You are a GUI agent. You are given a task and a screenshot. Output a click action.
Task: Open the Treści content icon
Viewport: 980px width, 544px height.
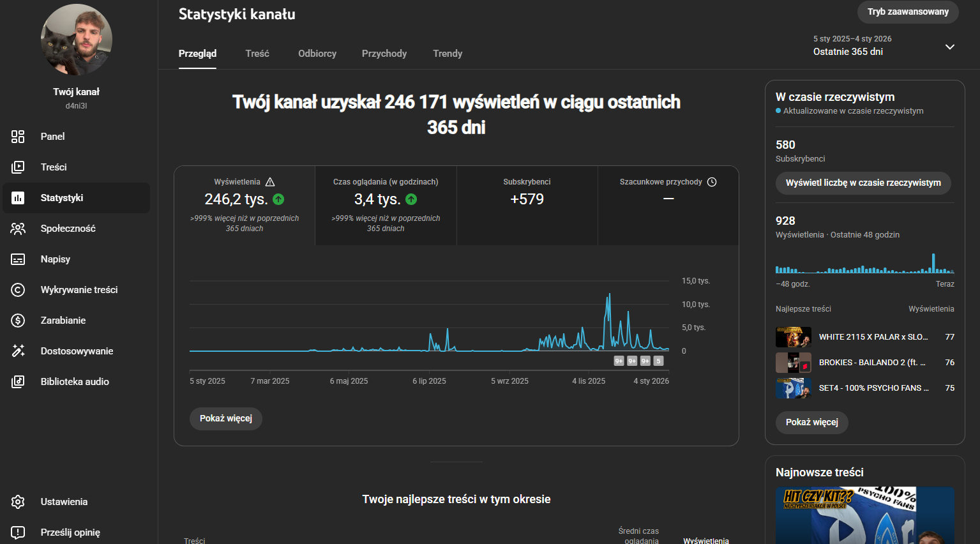tap(18, 167)
